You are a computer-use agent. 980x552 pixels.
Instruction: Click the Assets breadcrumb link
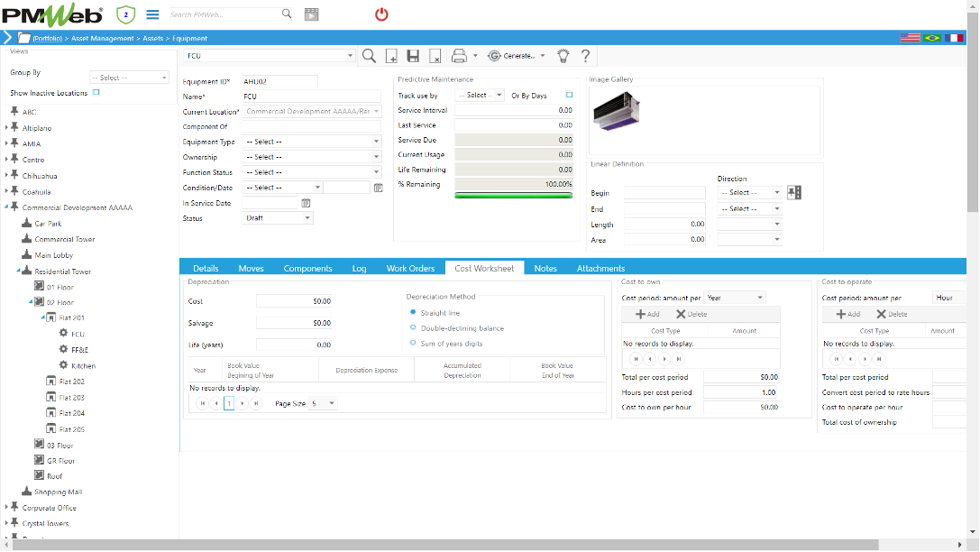tap(153, 39)
